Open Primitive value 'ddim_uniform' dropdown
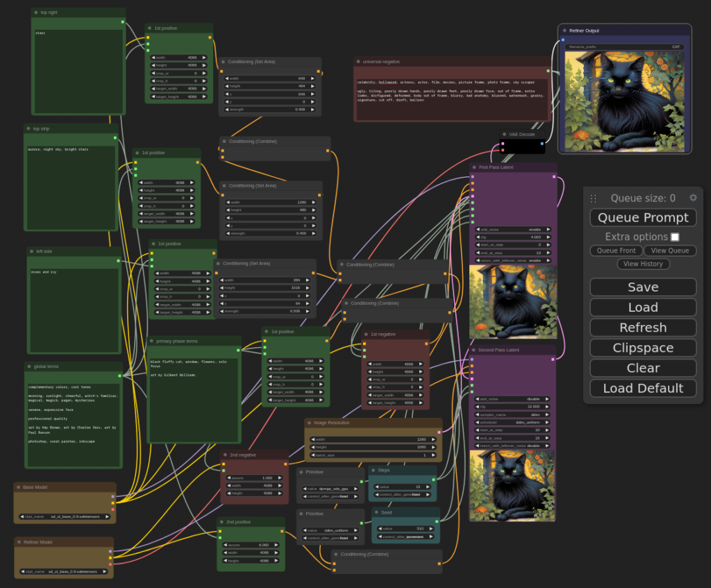The width and height of the screenshot is (711, 588). pyautogui.click(x=331, y=530)
